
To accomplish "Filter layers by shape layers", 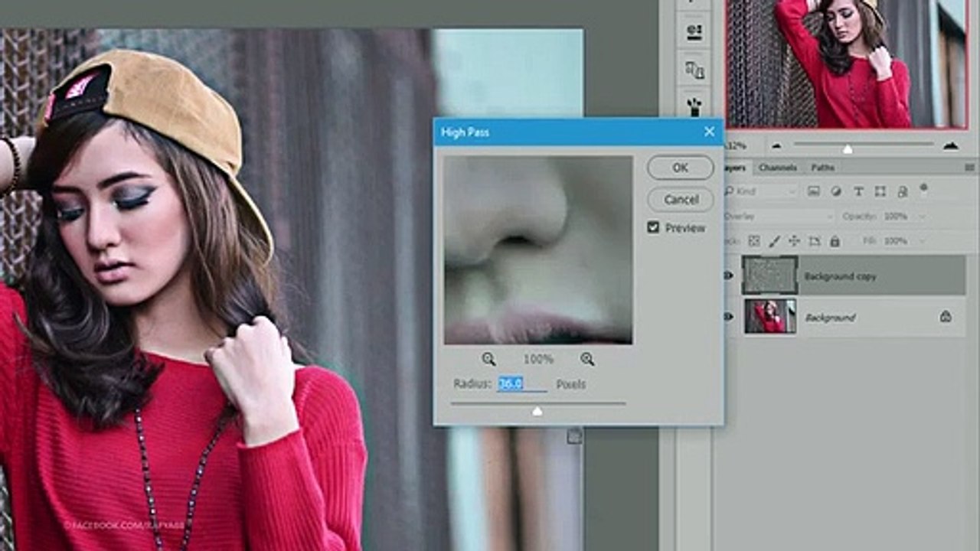I will pos(880,191).
